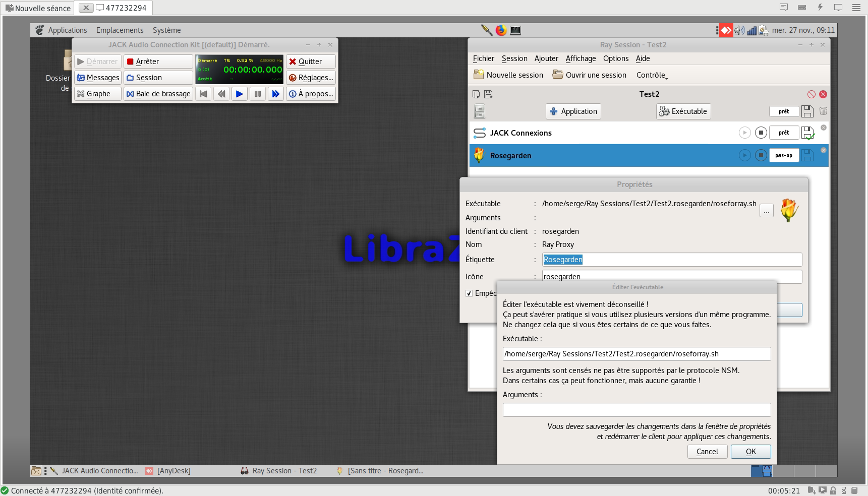Launch Firefox from the top panel
The width and height of the screenshot is (868, 496).
coord(501,30)
